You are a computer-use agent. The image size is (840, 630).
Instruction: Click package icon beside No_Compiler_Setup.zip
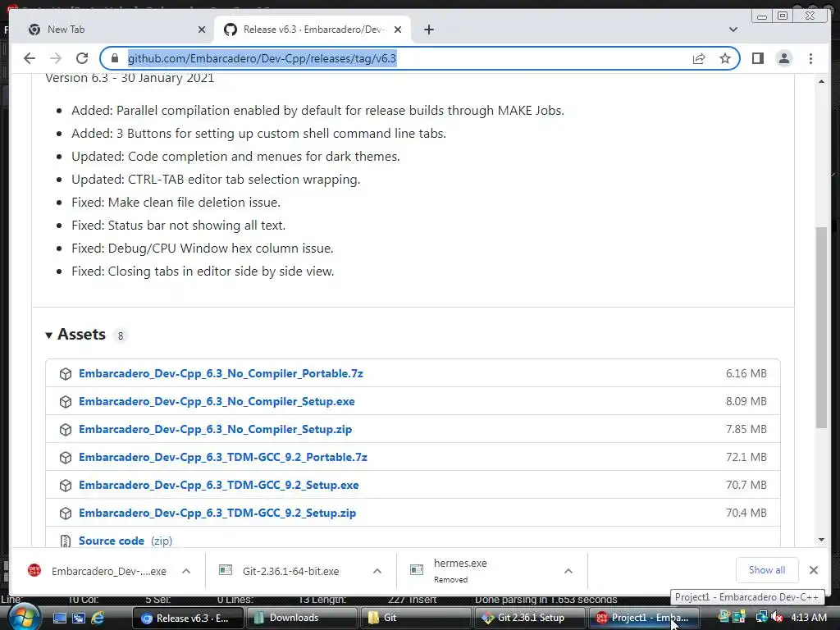point(66,430)
